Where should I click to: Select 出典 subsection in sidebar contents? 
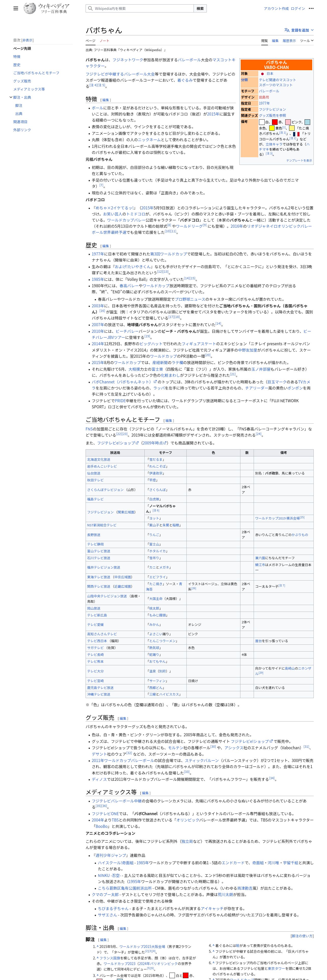coord(19,113)
